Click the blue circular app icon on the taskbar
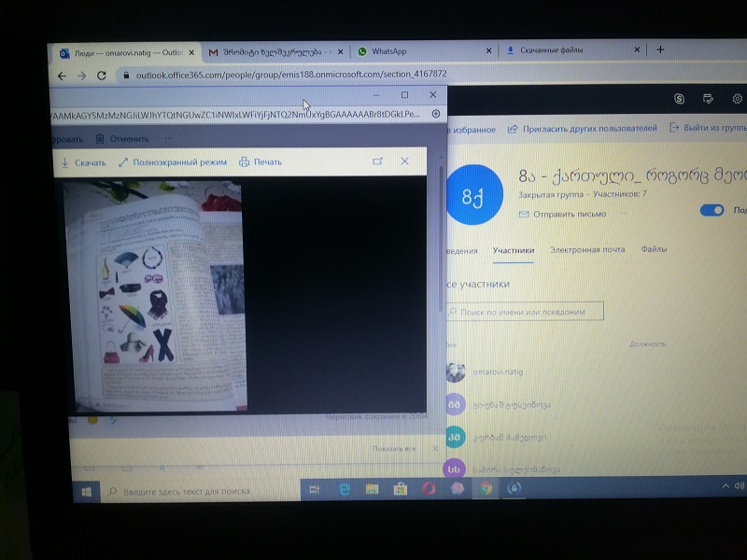The height and width of the screenshot is (560, 747). 514,487
